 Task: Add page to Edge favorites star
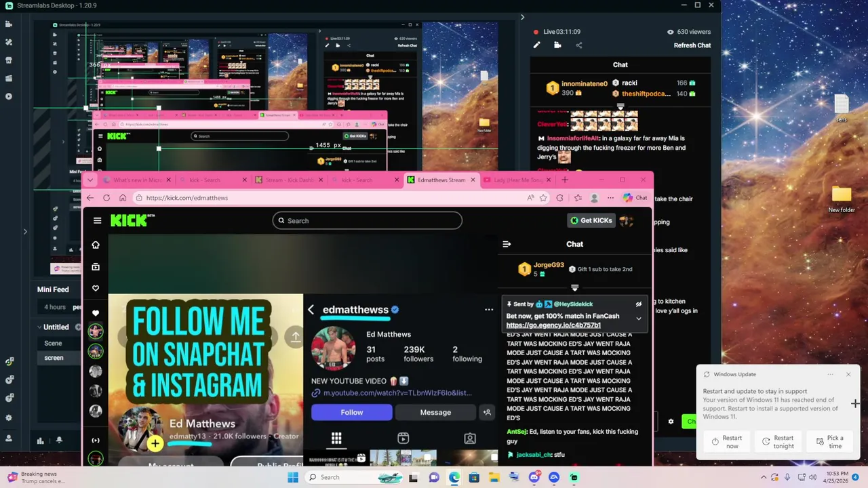tap(543, 198)
